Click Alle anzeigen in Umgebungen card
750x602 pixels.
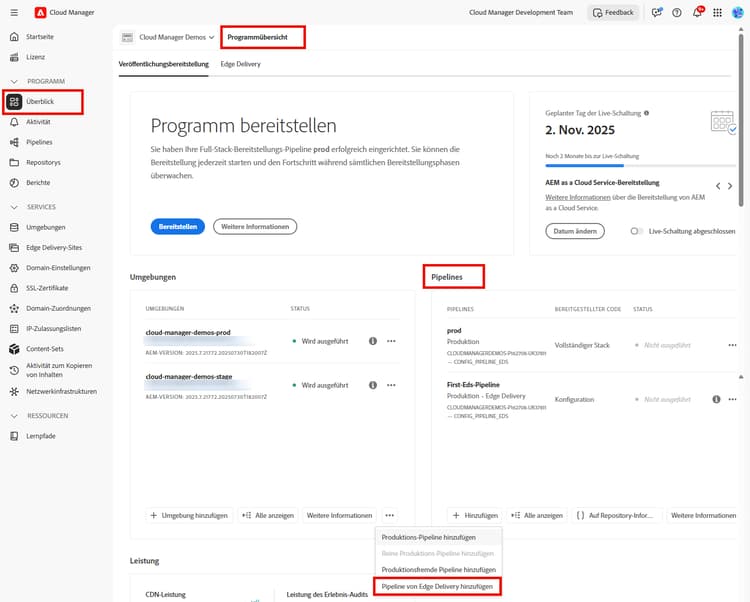tap(268, 515)
